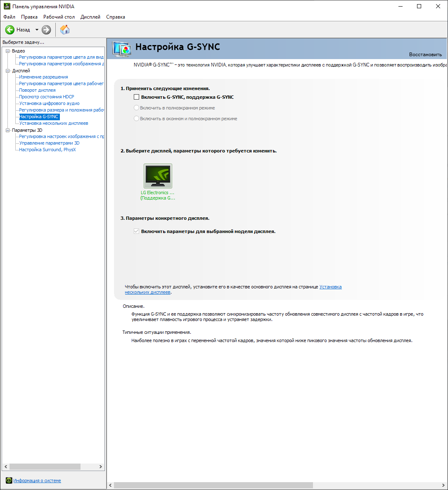Select windowed and full-screen mode radio button

point(136,119)
